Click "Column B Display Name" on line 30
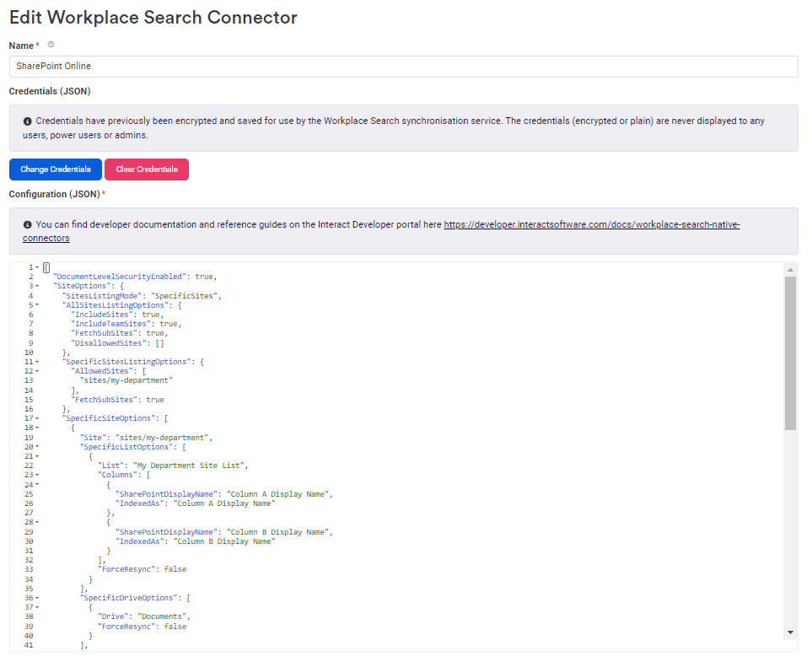 pos(224,541)
